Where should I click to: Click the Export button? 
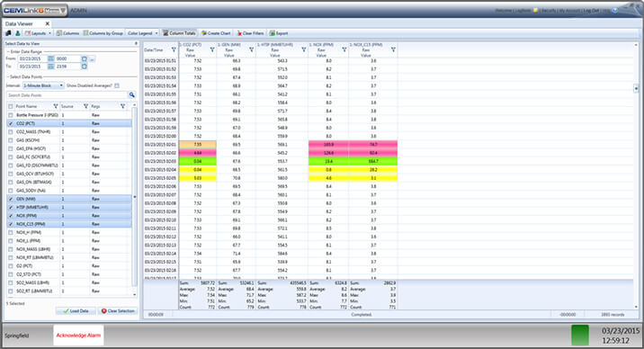pyautogui.click(x=279, y=33)
